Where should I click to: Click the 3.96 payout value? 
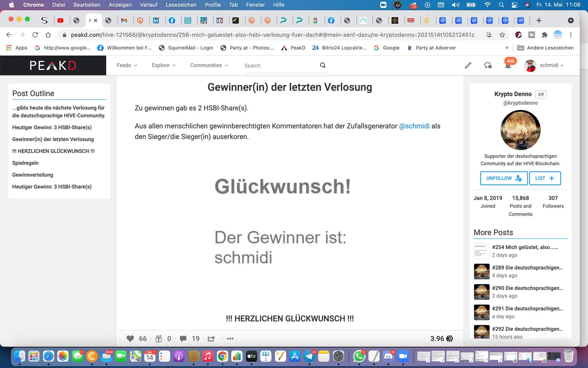tap(437, 339)
